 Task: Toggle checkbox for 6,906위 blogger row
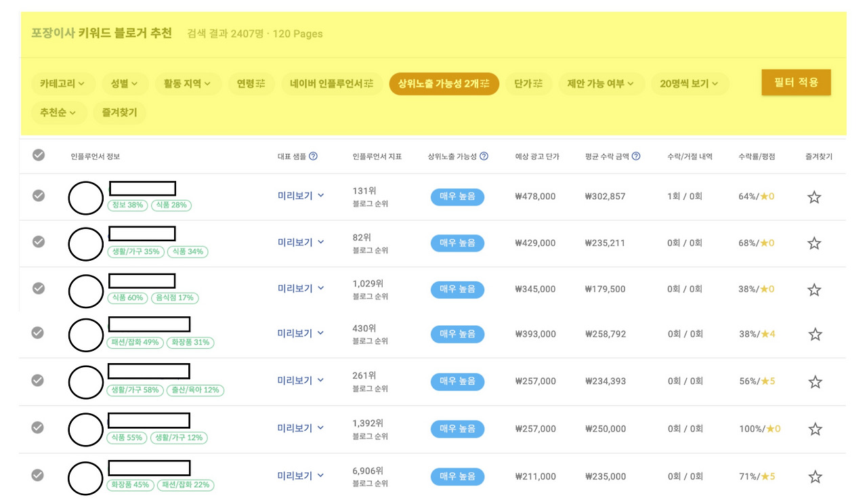pos(38,475)
